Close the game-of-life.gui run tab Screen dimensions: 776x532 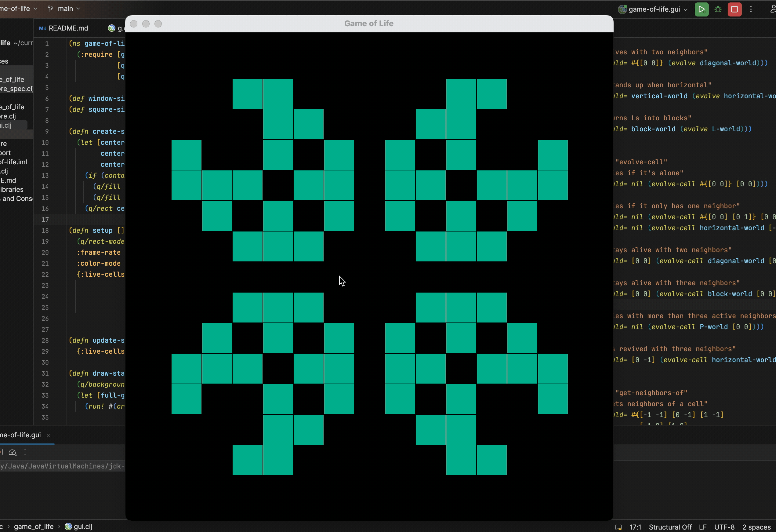pyautogui.click(x=48, y=435)
